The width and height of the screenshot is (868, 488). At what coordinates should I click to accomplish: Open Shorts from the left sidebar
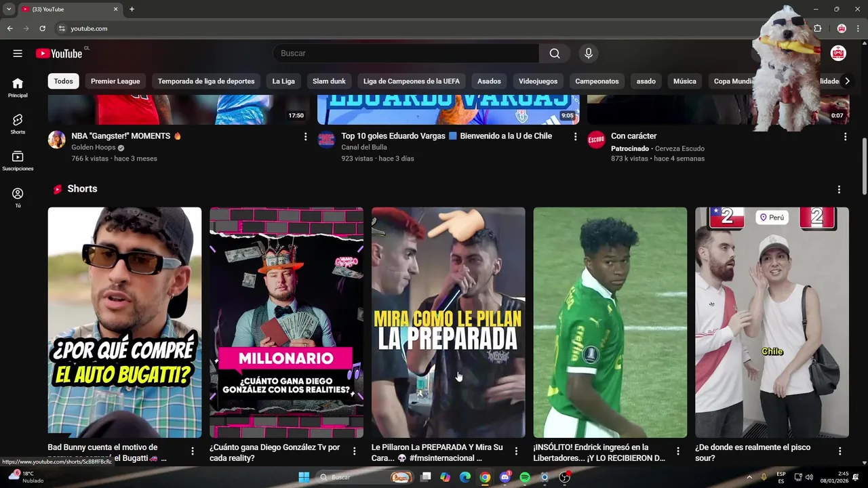18,124
